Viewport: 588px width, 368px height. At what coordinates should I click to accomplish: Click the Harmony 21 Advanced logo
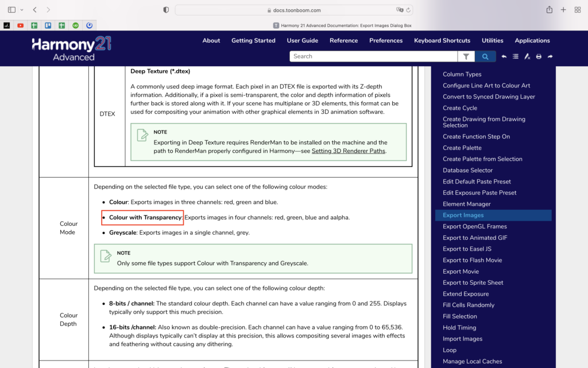coord(72,48)
